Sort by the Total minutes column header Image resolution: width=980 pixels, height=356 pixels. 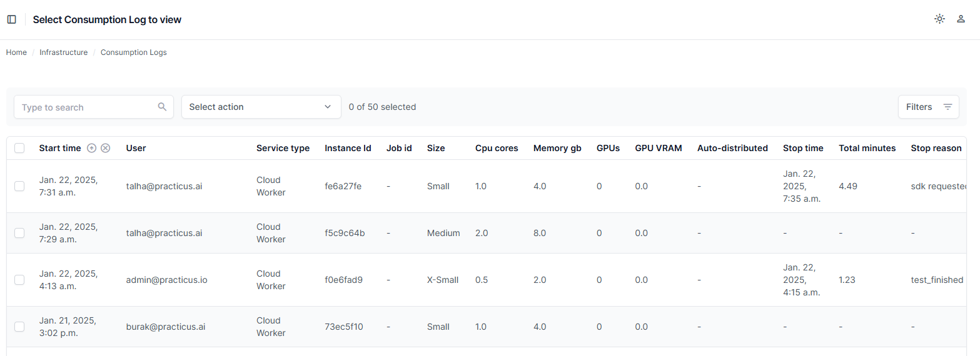867,148
